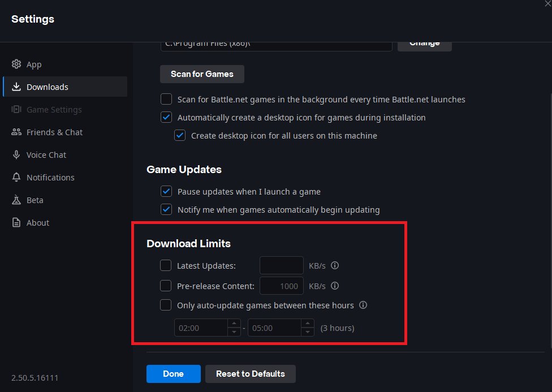
Task: Click the Pre-release Content 1000 KB/s field
Action: [282, 286]
